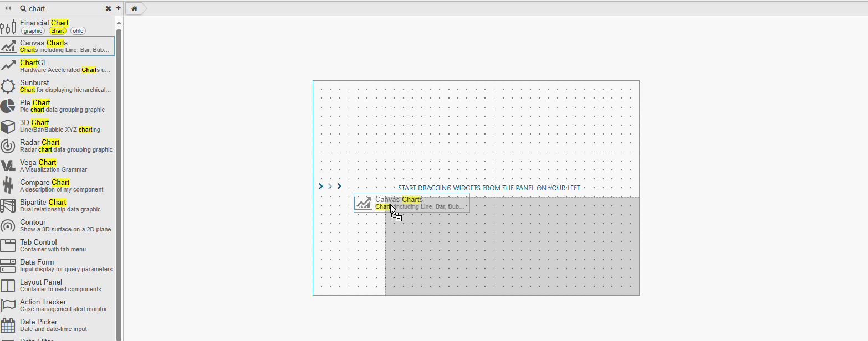The image size is (868, 341).
Task: Collapse the widget panel with double-left arrows
Action: (x=7, y=8)
